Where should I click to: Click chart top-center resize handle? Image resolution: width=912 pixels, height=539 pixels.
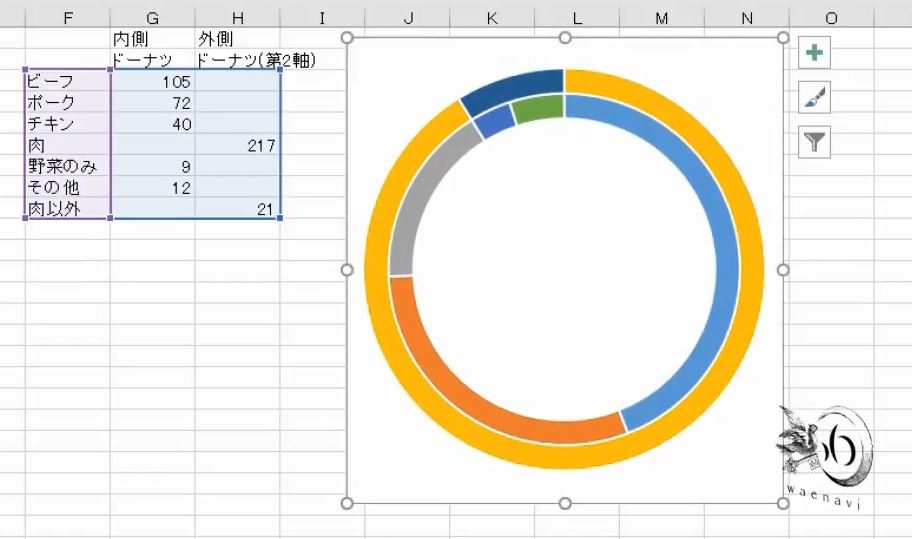[565, 38]
